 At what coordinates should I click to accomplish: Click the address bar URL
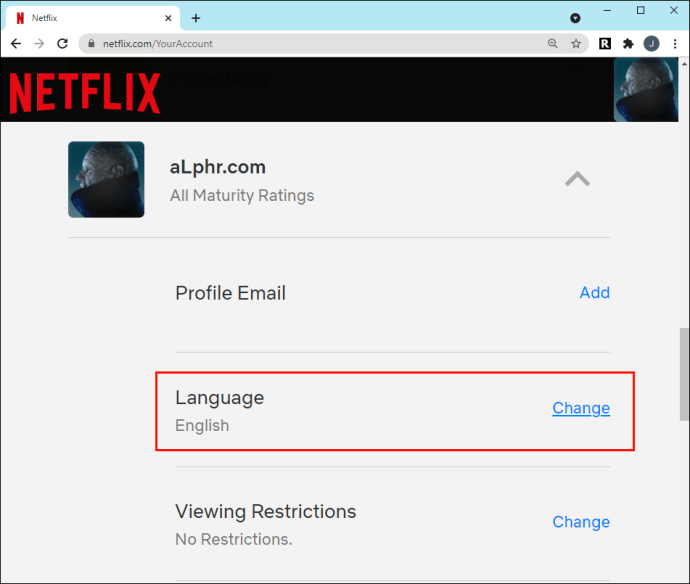click(x=158, y=44)
